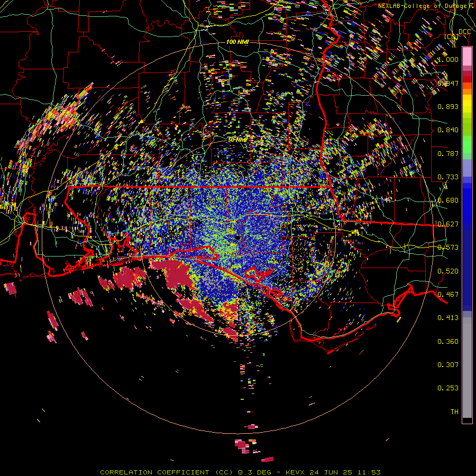Select the 0.467 legend value
476x476 pixels.
tap(448, 295)
